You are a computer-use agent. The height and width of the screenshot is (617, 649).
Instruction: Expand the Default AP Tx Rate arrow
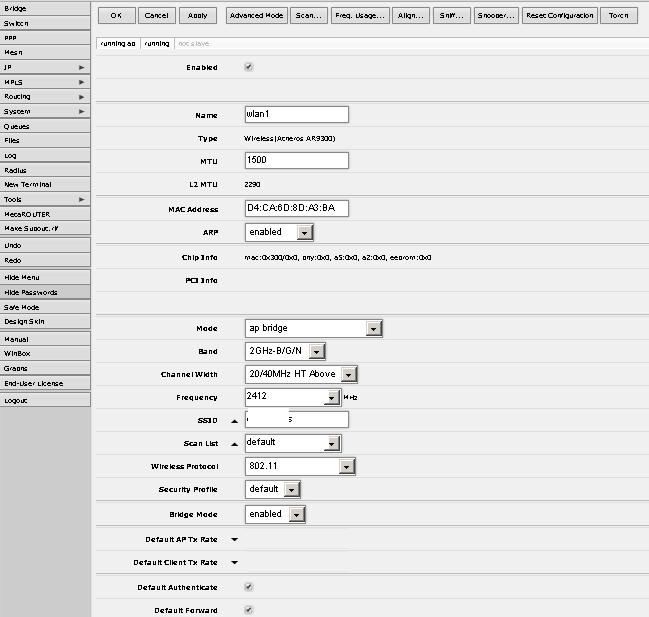coord(234,539)
